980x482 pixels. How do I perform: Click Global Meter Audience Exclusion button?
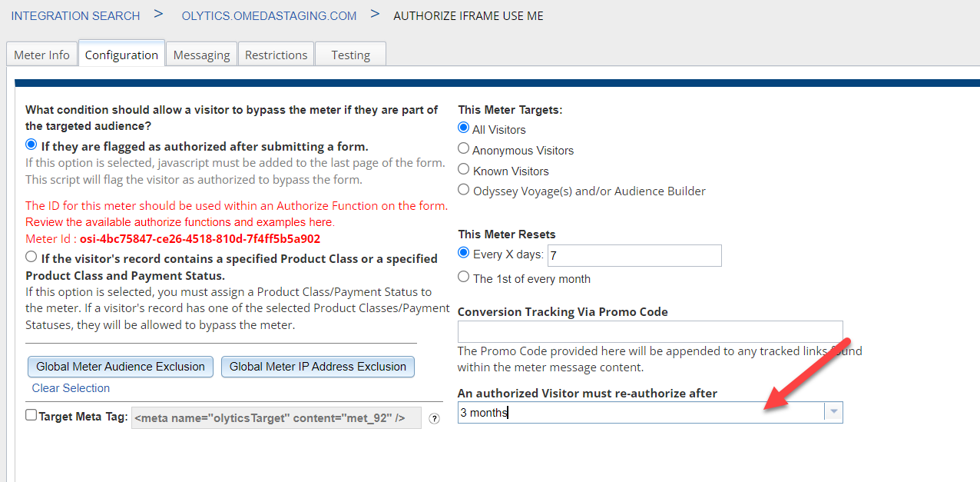click(x=121, y=367)
